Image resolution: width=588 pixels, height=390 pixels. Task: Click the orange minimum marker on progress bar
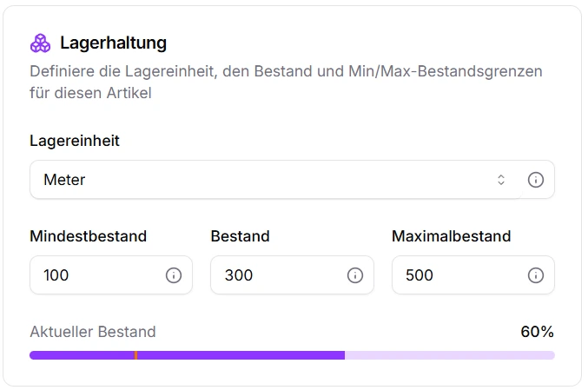coord(135,355)
